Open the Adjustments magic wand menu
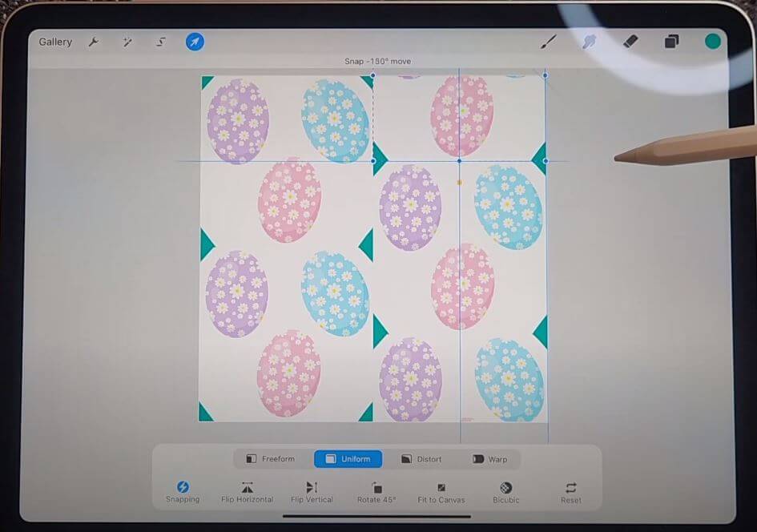This screenshot has width=757, height=532. pos(127,42)
